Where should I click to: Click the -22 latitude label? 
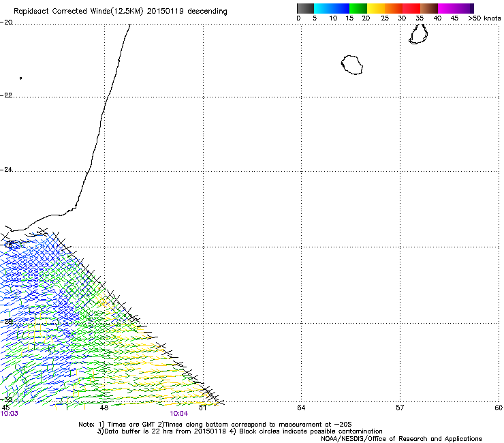pos(6,95)
